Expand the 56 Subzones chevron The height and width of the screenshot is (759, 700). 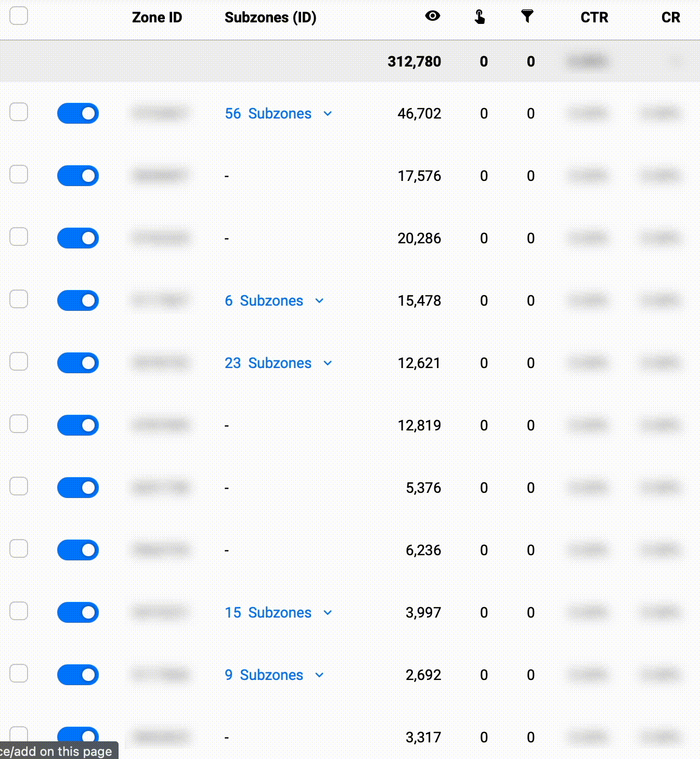pyautogui.click(x=328, y=114)
